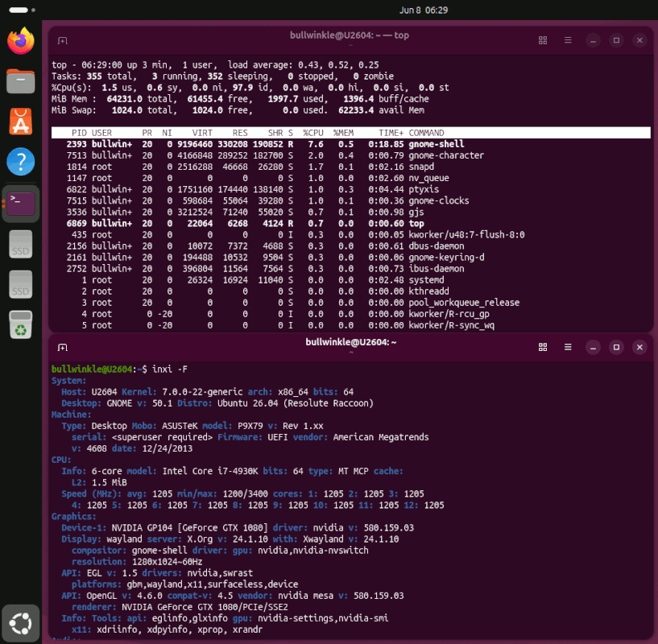Click the 'Machine:' section heading
The width and height of the screenshot is (658, 644).
point(72,415)
